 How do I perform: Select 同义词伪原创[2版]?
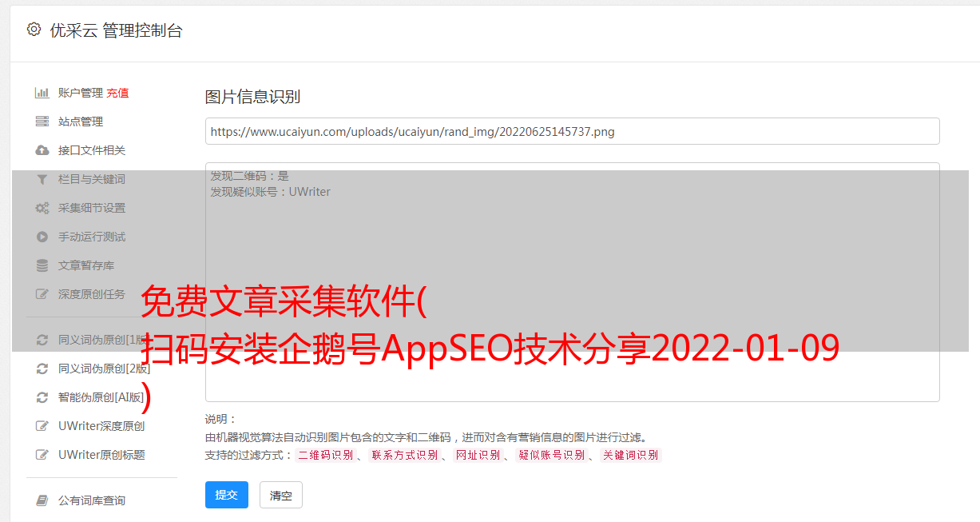coord(104,369)
